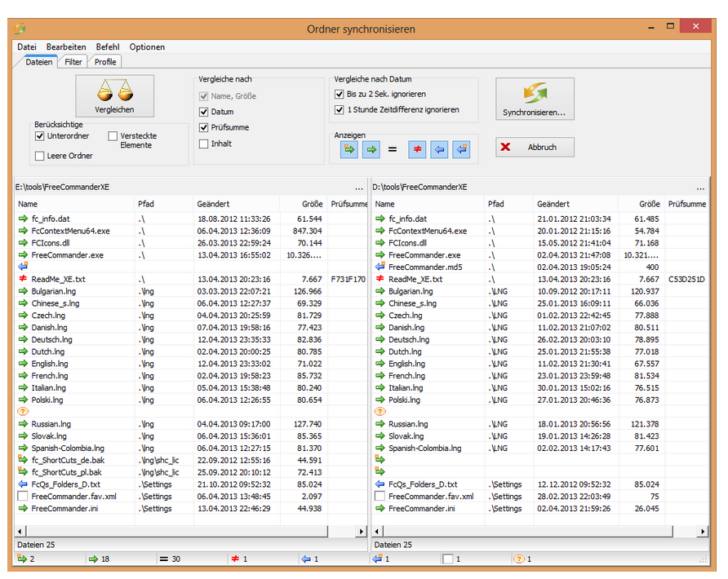Click the green arrow beside right Russian.lng
Image resolution: width=728 pixels, height=579 pixels.
click(380, 423)
